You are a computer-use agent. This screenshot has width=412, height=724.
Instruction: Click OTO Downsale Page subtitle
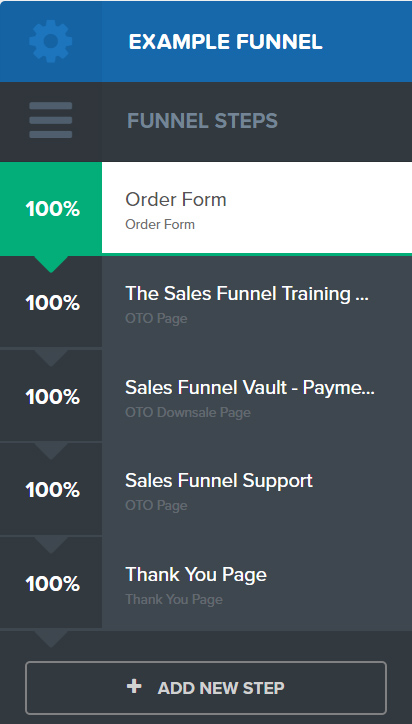(x=188, y=412)
